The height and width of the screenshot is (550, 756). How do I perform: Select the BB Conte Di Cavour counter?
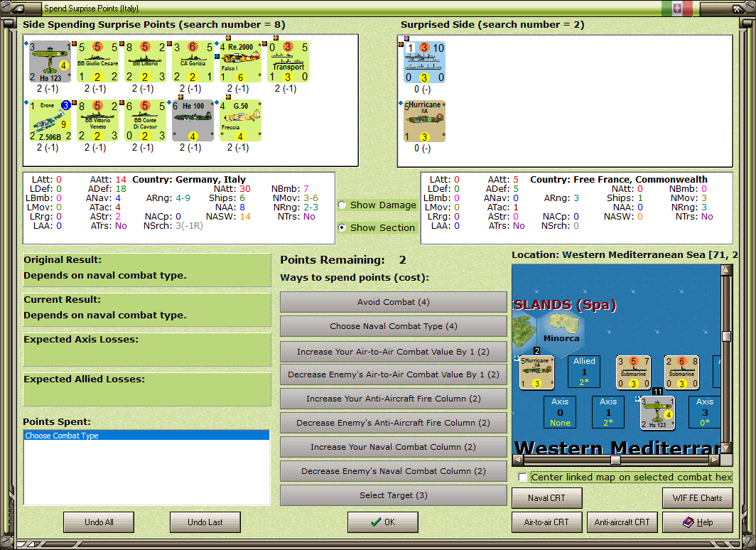point(145,121)
